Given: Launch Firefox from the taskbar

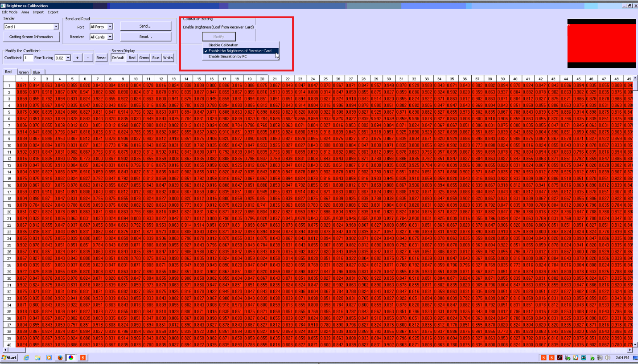Looking at the screenshot, I should point(61,358).
